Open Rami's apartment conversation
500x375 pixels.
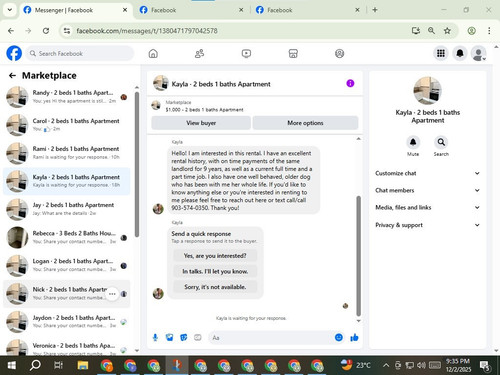pos(67,153)
